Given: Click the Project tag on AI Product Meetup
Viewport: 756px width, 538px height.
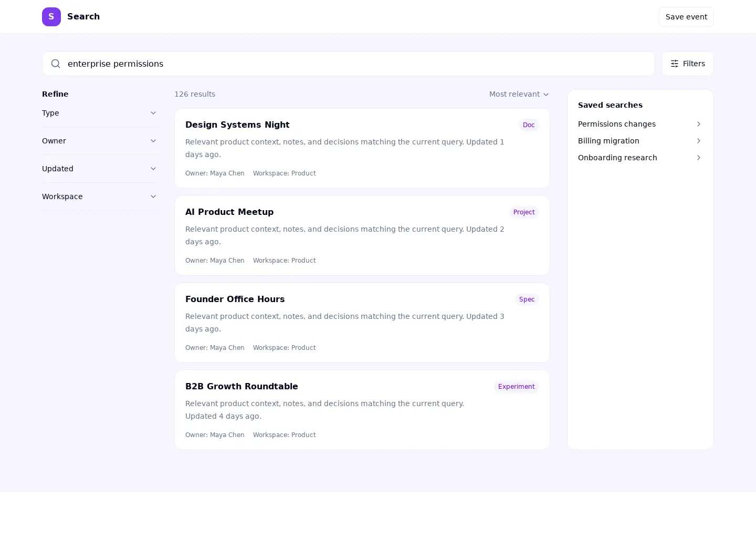Looking at the screenshot, I should (524, 212).
